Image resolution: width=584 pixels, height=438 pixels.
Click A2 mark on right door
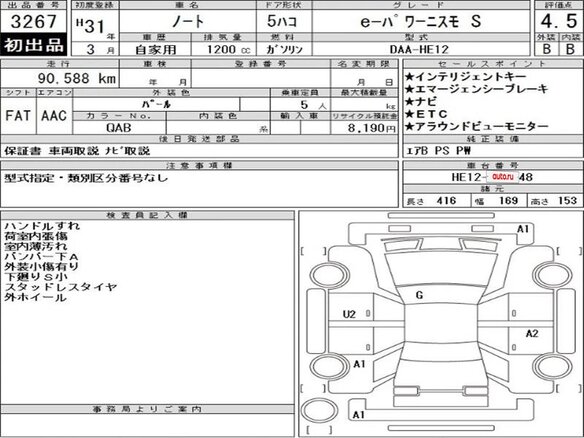(532, 333)
